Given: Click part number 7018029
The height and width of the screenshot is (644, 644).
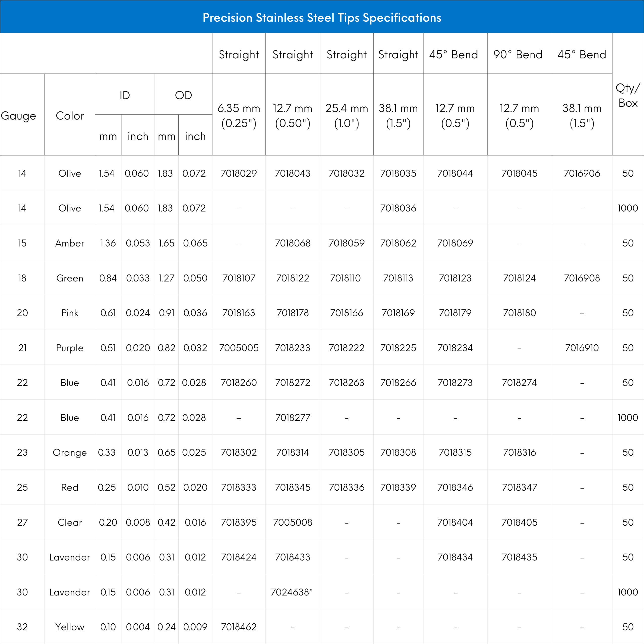Looking at the screenshot, I should point(239,173).
